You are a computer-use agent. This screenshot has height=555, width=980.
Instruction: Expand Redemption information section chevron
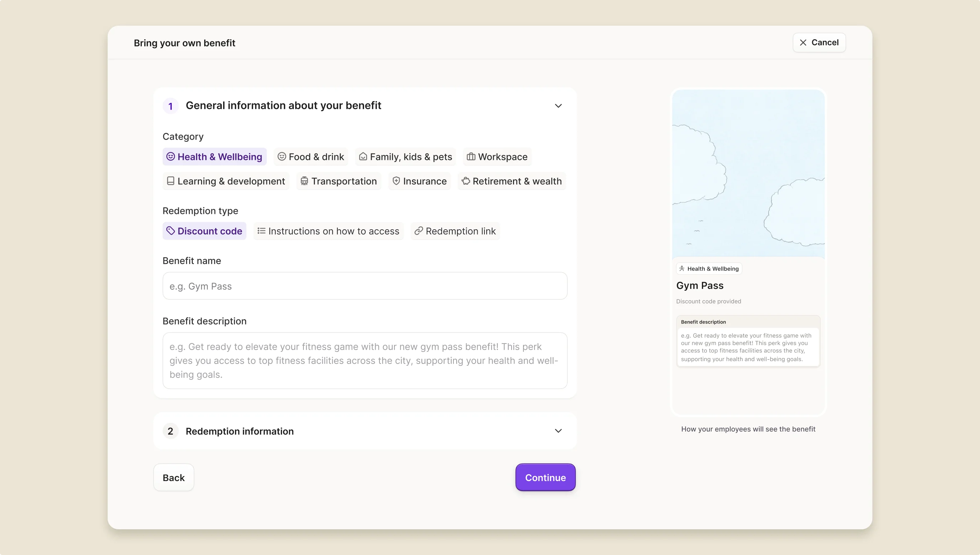(x=558, y=431)
